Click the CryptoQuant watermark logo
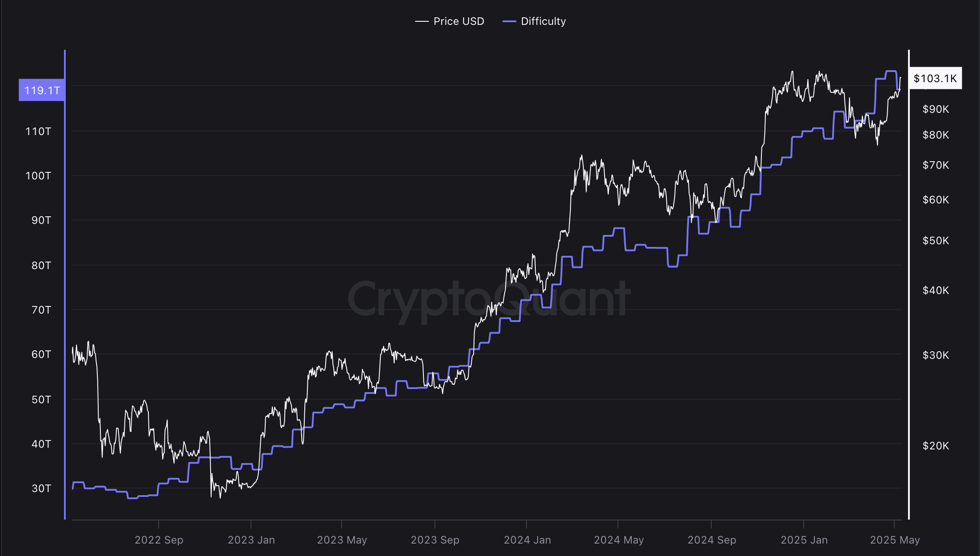Image resolution: width=980 pixels, height=556 pixels. pos(489,298)
